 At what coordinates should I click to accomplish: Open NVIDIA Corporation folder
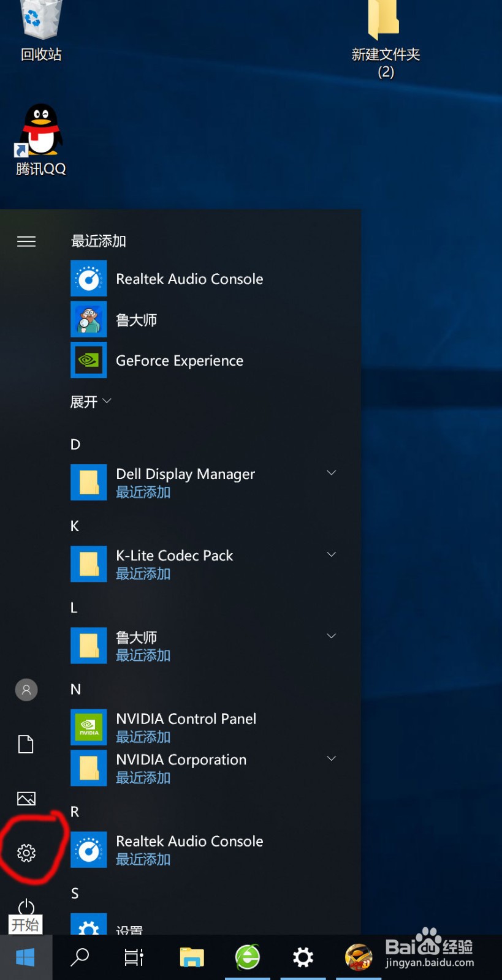click(202, 768)
